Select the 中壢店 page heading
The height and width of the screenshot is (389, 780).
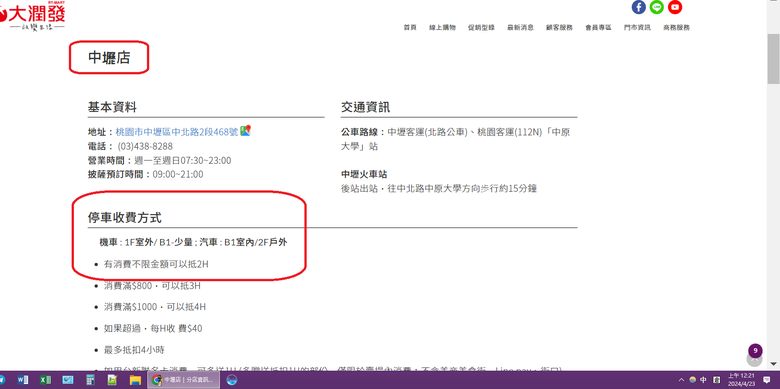click(x=109, y=58)
